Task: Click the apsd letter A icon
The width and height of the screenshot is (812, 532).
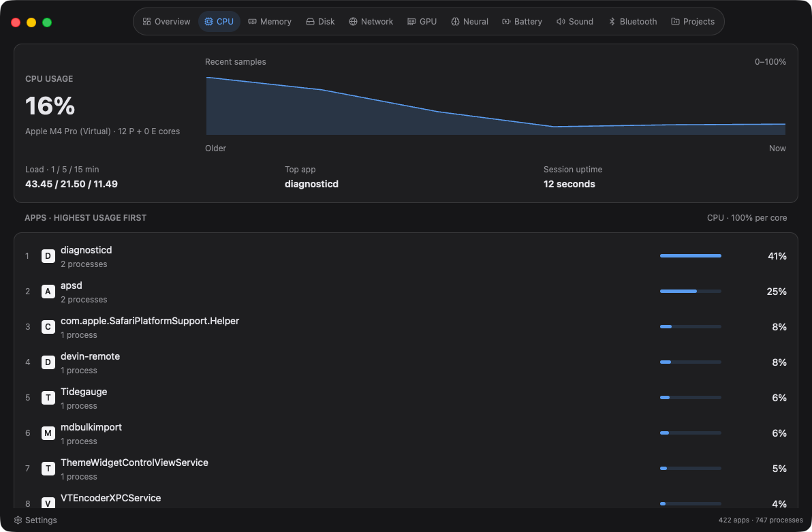Action: (48, 292)
